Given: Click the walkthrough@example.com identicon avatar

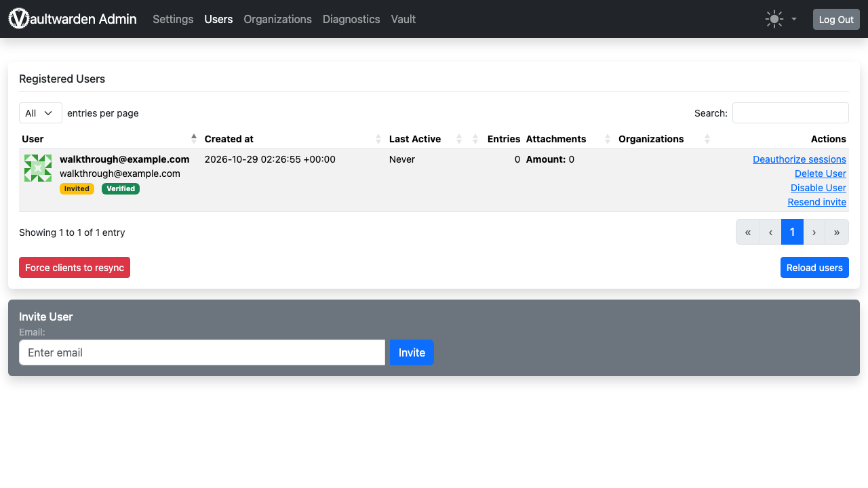Looking at the screenshot, I should (x=38, y=168).
